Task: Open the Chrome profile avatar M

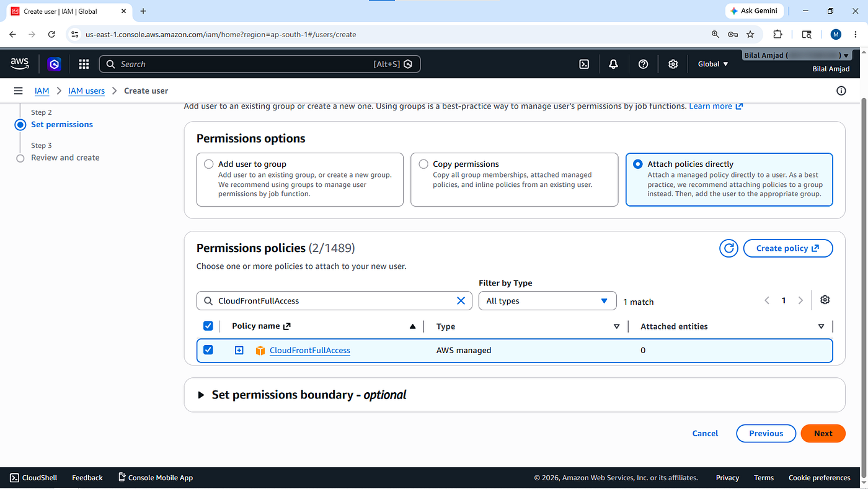Action: tap(836, 35)
